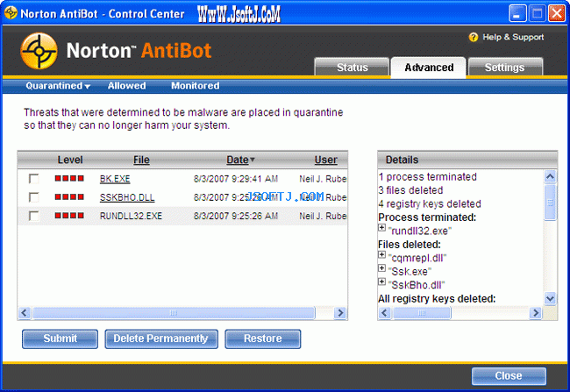This screenshot has width=570, height=392.
Task: Click the title bar Norton app icon
Action: tap(11, 13)
